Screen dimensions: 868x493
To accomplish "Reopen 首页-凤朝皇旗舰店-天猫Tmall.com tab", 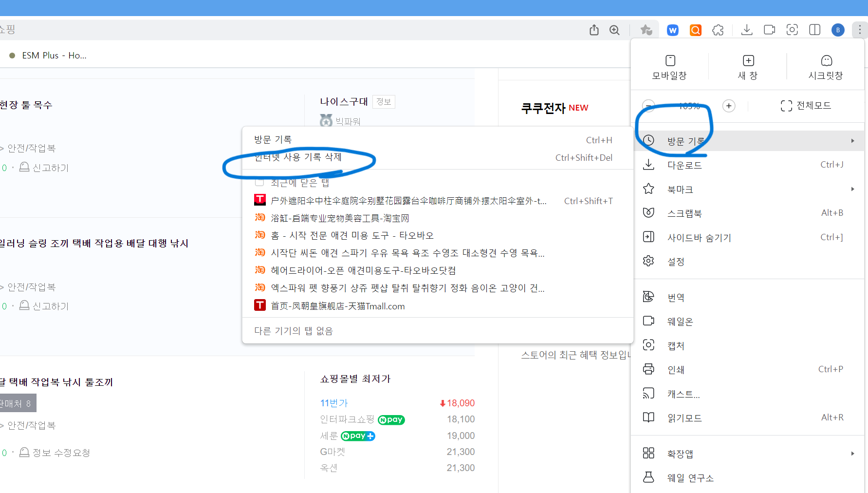I will tap(438, 306).
